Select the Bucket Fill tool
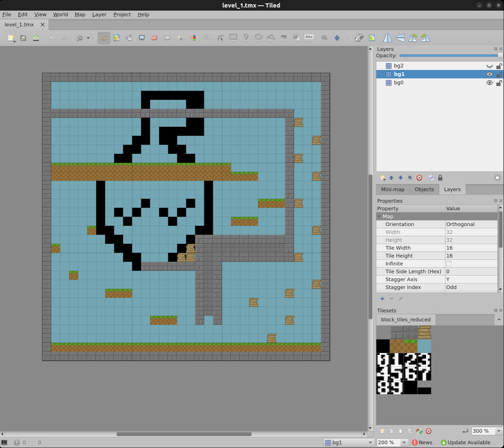This screenshot has width=504, height=448. click(x=129, y=38)
